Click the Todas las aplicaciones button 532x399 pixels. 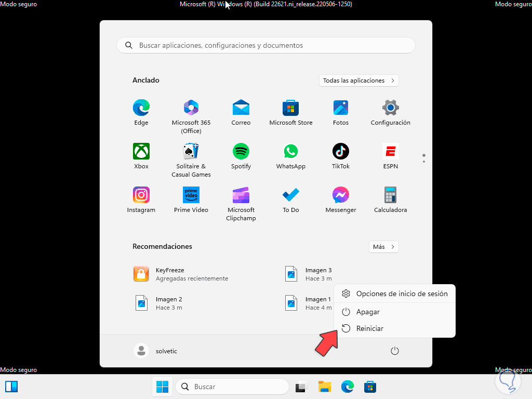[x=358, y=81]
